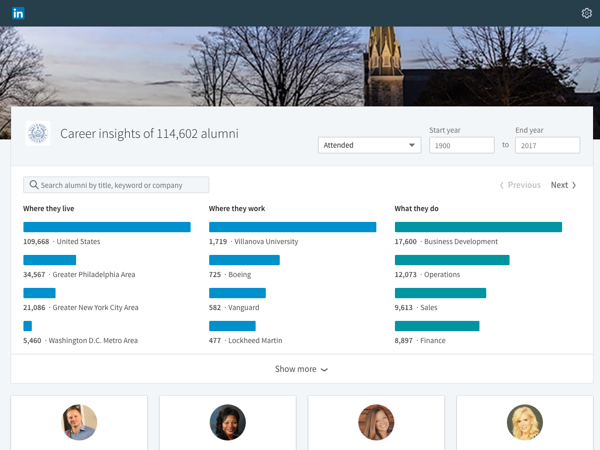
Task: Filter by Operations bar
Action: tap(452, 260)
